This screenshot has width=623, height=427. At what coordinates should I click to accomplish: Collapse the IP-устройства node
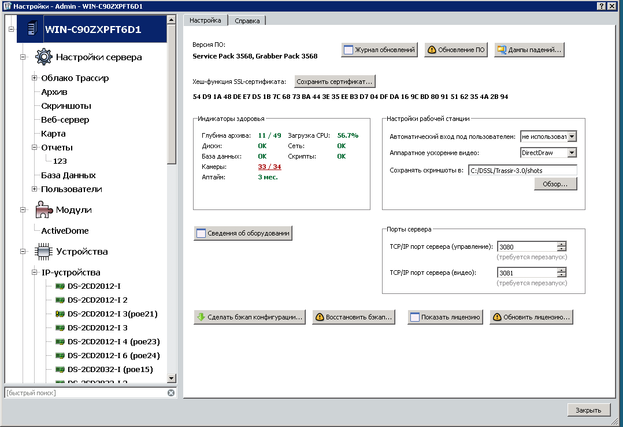coord(35,272)
